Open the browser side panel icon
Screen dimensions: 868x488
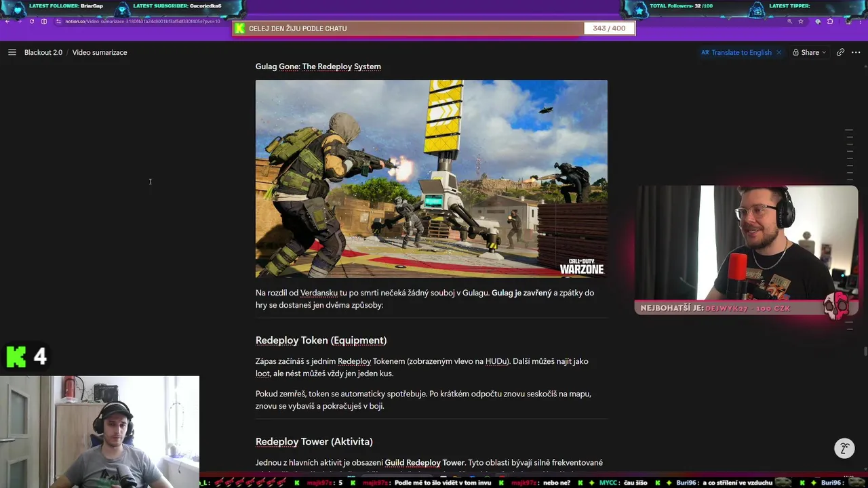[44, 22]
